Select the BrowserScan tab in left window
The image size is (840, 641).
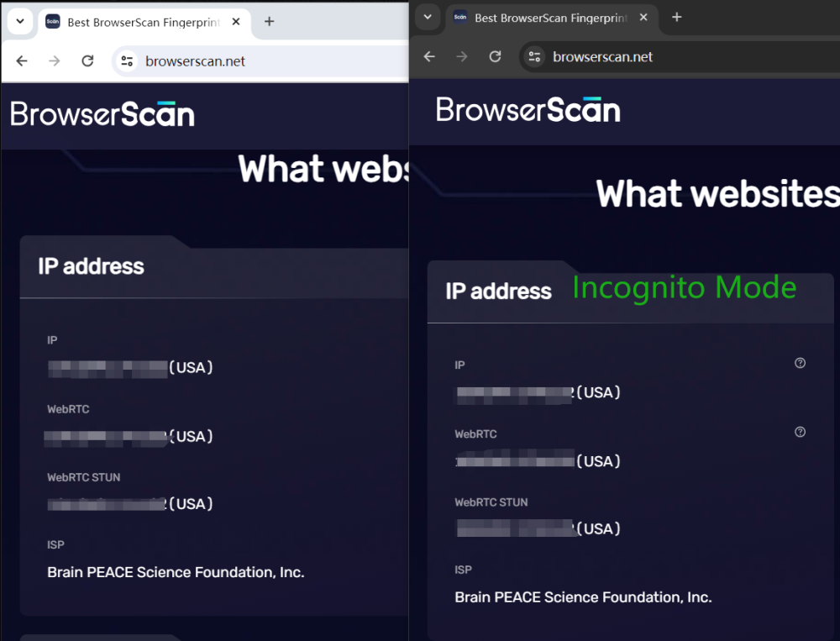pos(144,22)
